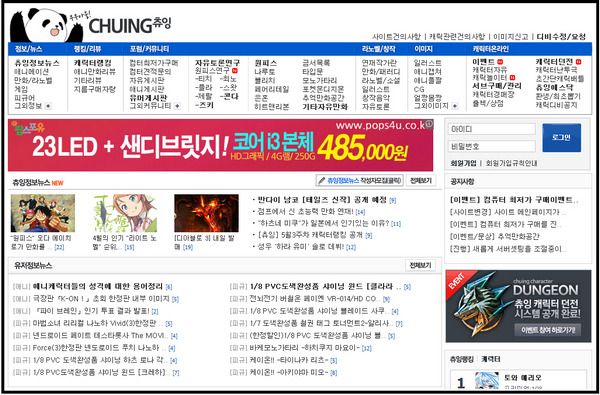Open the CG image menu link
The height and width of the screenshot is (395, 600).
tap(419, 89)
